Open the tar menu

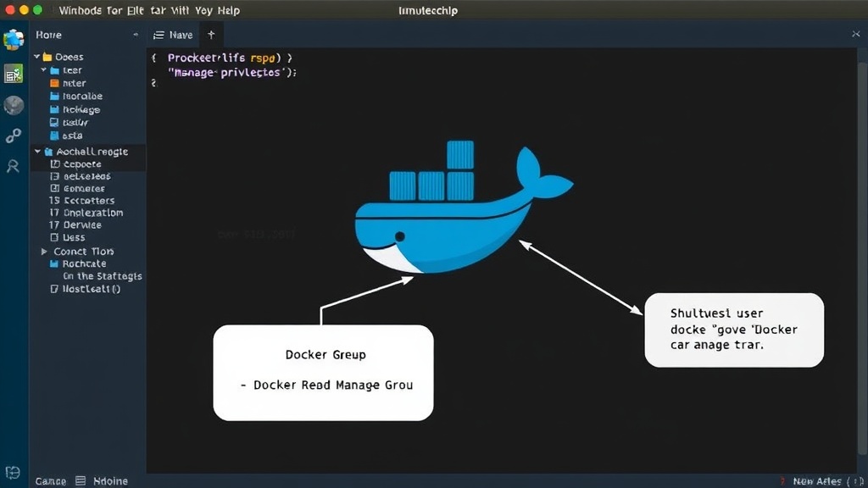click(159, 10)
